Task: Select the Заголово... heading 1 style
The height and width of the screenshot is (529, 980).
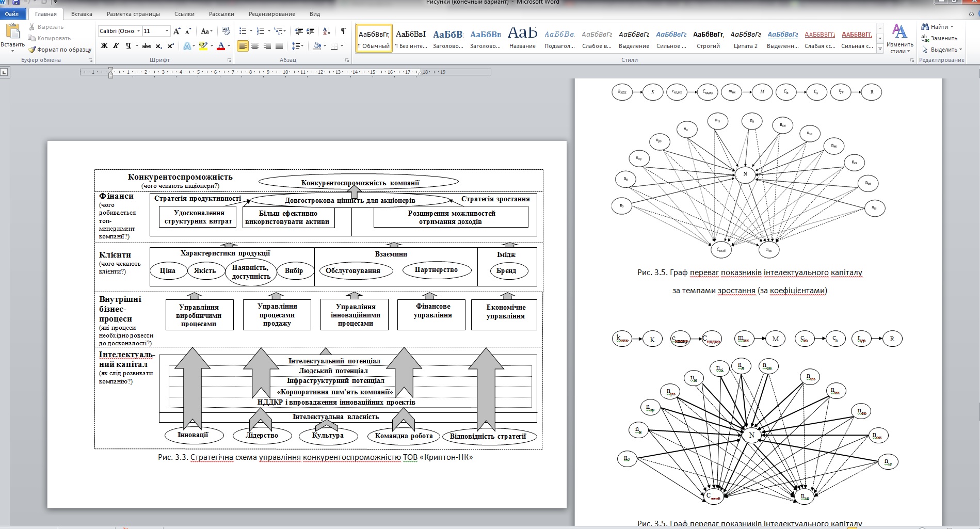Action: [448, 38]
